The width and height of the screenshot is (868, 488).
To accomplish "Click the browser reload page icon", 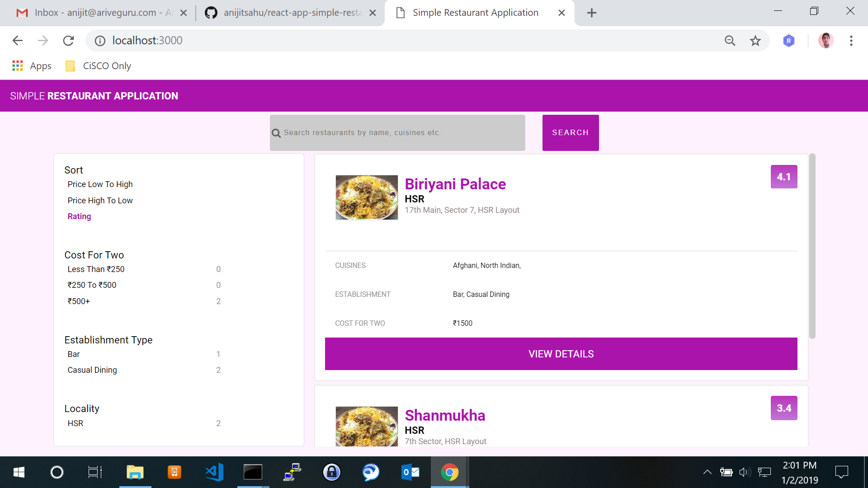I will point(68,41).
